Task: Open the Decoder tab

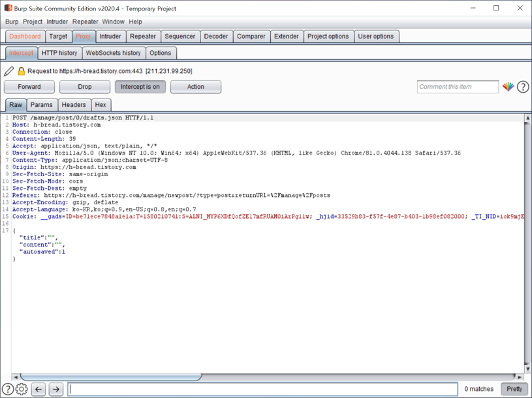Action: point(216,37)
